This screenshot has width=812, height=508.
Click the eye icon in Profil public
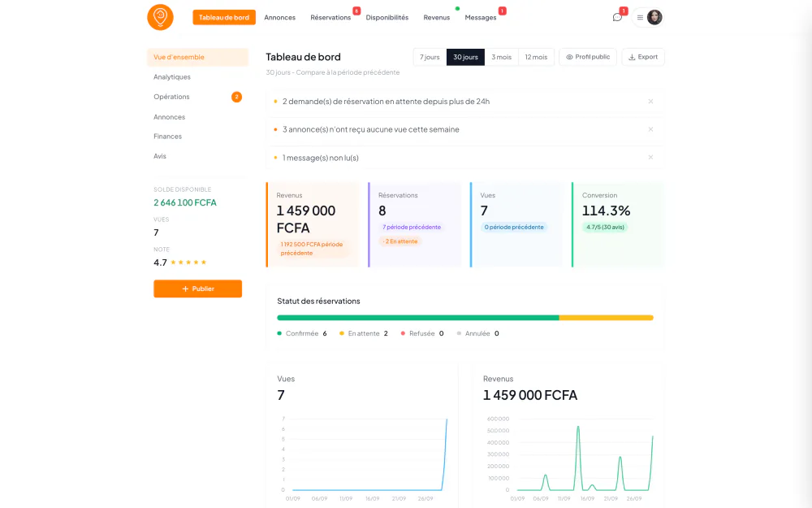[569, 57]
